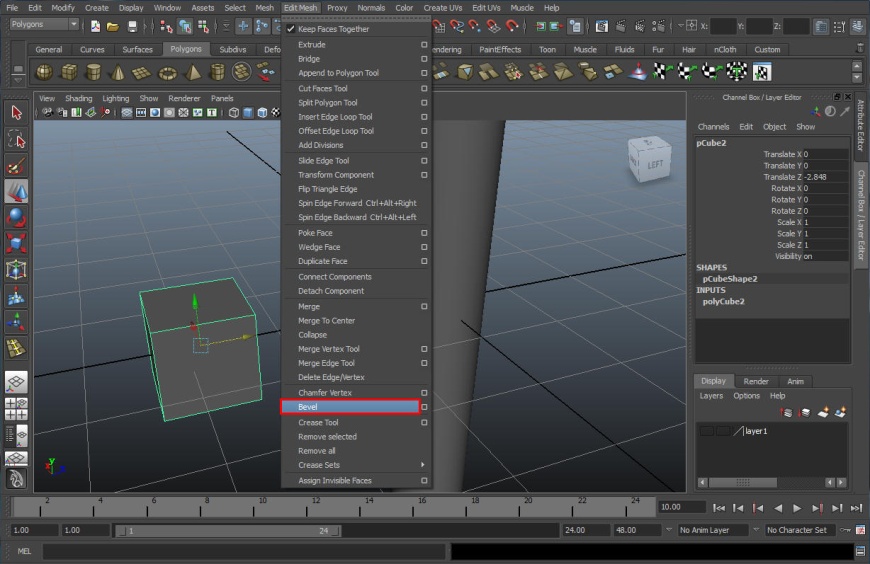Select the polygon sphere shelf icon
The image size is (870, 564).
point(44,72)
